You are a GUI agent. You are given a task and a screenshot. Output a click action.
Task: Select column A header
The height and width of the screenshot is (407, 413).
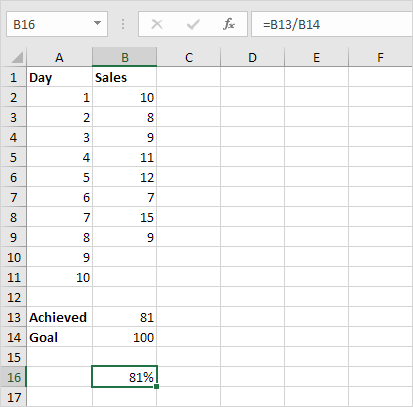click(x=59, y=57)
